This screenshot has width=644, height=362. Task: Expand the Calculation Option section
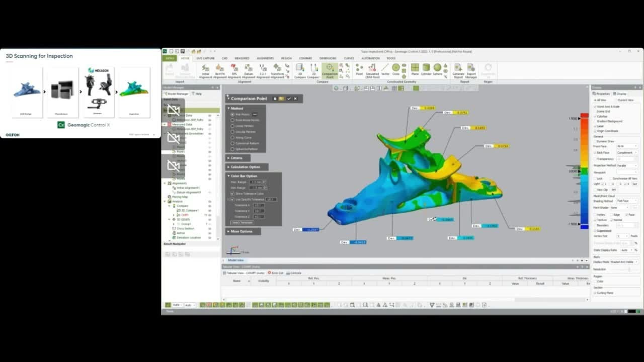tap(247, 167)
